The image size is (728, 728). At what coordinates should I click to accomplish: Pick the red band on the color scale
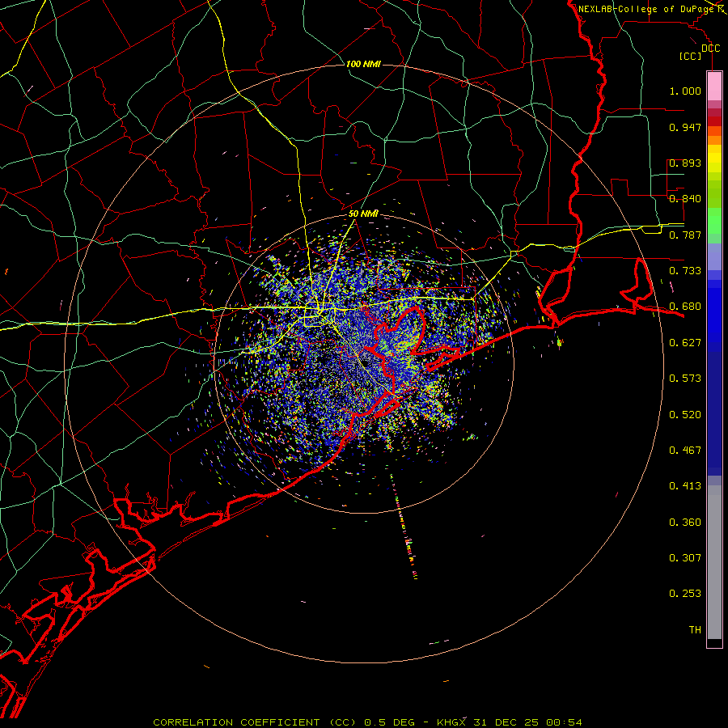[x=714, y=121]
